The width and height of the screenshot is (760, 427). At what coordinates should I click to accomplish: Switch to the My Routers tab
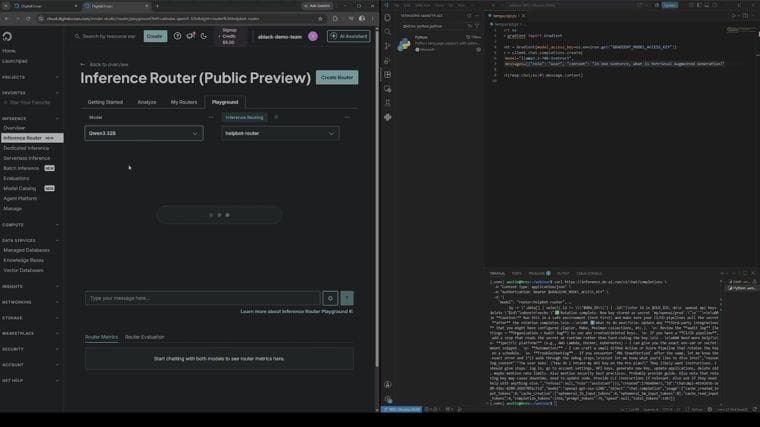click(184, 102)
